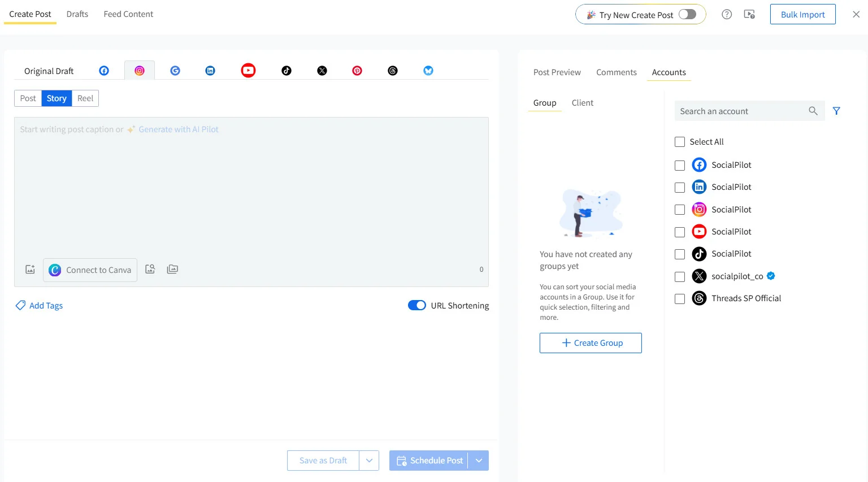Screen dimensions: 868x482
Task: Click Generate with AI Pilot link
Action: pyautogui.click(x=179, y=129)
